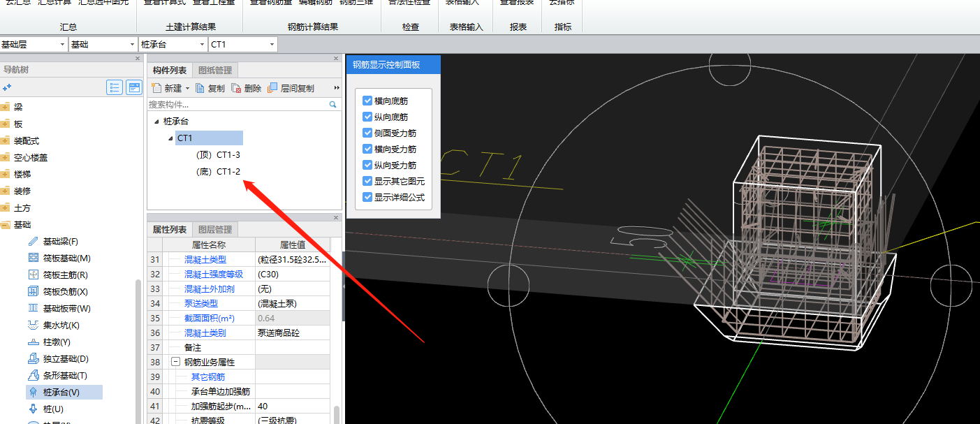Collapse the 桩承台 tree node
The height and width of the screenshot is (424, 980).
[156, 122]
